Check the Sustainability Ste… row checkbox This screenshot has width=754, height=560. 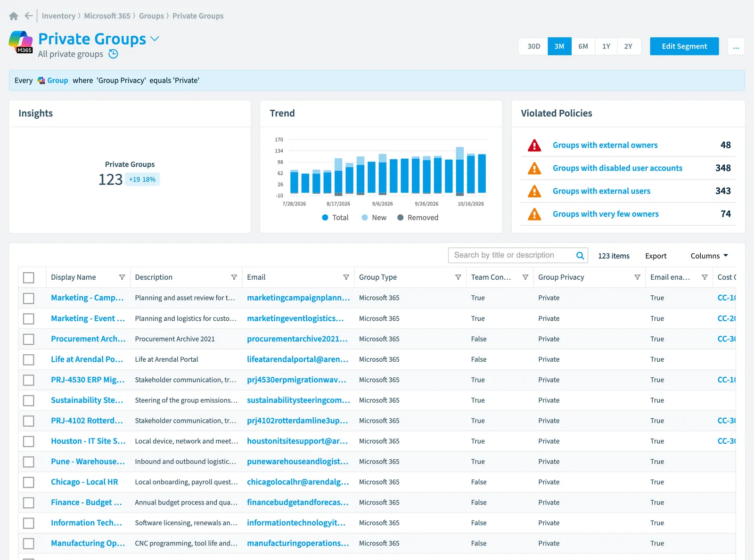click(29, 400)
